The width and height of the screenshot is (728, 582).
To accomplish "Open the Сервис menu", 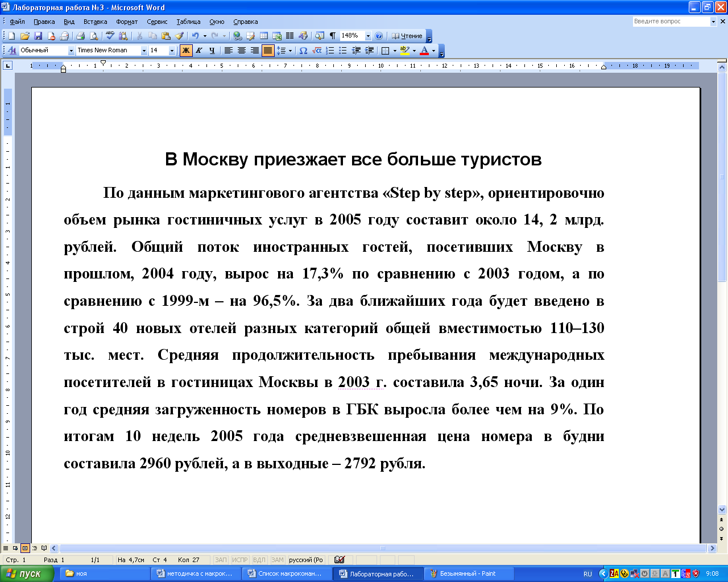I will [x=157, y=22].
